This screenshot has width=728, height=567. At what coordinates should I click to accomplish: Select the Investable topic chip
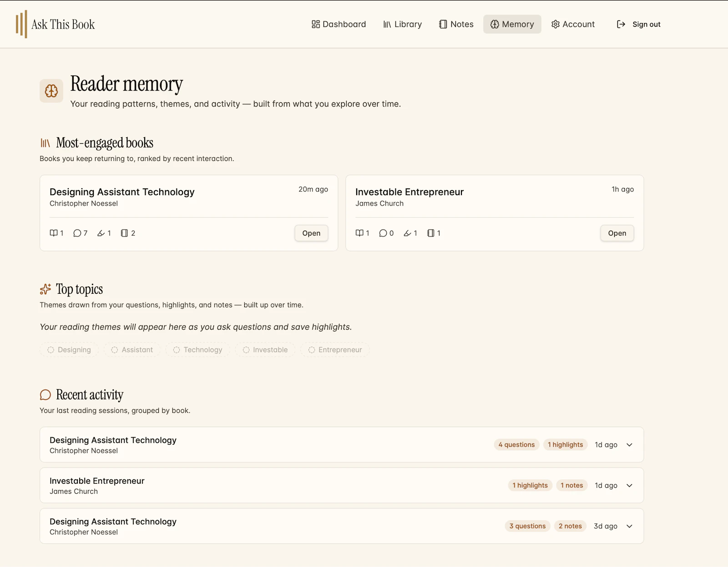pyautogui.click(x=265, y=350)
